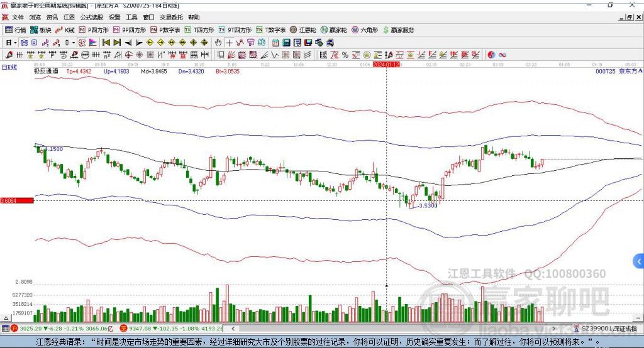Open the 设置 menu
Viewport: 644px width, 348px height.
pyautogui.click(x=114, y=17)
